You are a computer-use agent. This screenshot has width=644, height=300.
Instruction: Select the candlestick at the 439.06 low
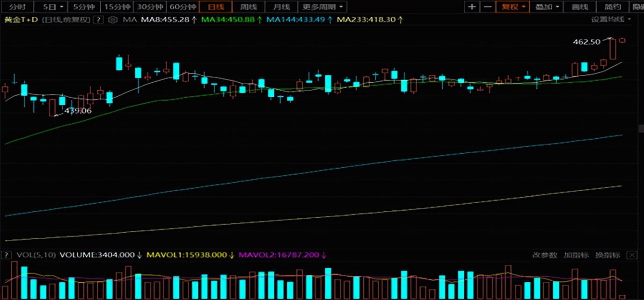point(52,107)
